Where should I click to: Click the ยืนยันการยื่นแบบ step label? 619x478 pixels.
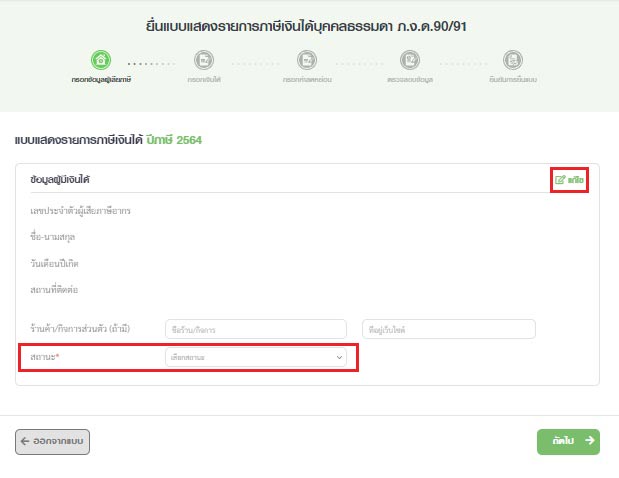[x=513, y=80]
